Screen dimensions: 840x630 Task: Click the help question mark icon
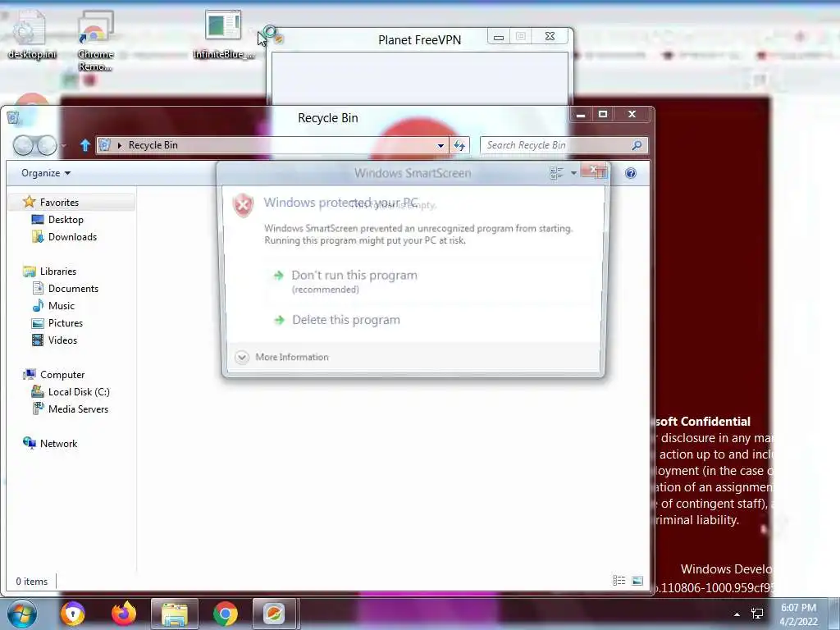point(631,173)
